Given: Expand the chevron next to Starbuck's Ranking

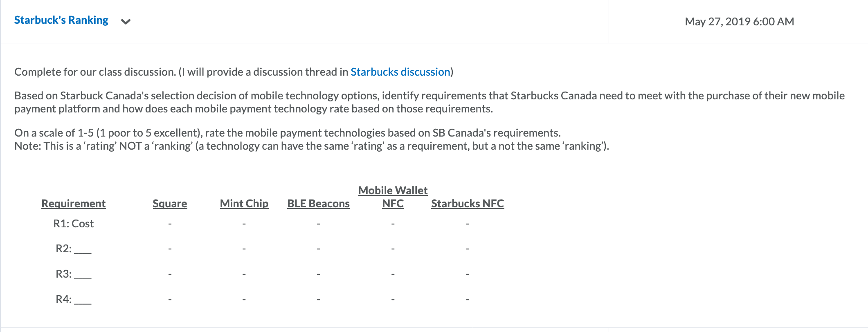Looking at the screenshot, I should point(126,22).
